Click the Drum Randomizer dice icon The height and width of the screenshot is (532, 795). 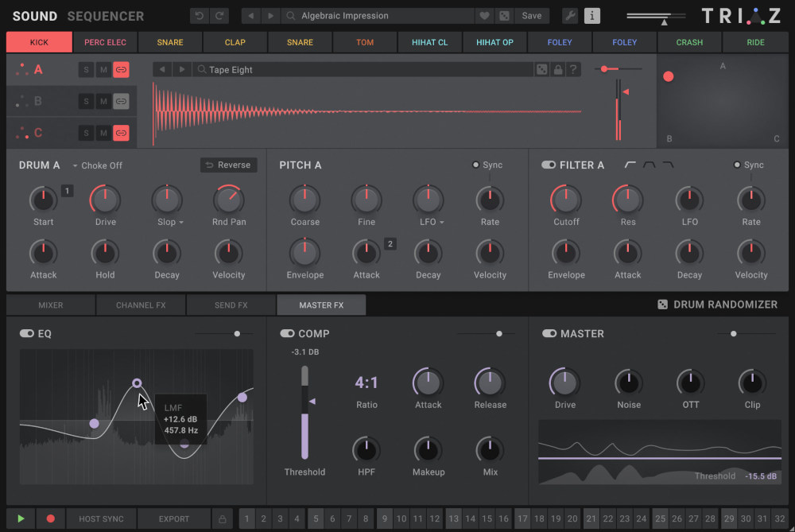pyautogui.click(x=661, y=304)
